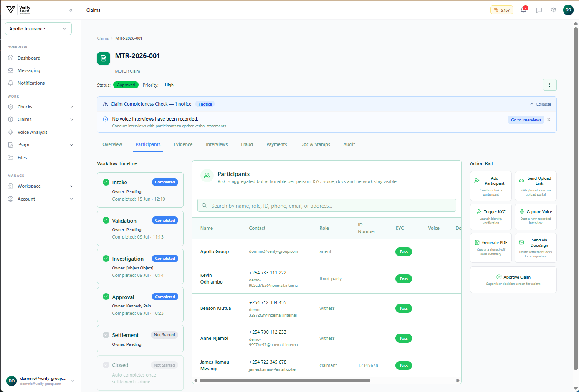Click the search field in Participants

click(x=326, y=206)
